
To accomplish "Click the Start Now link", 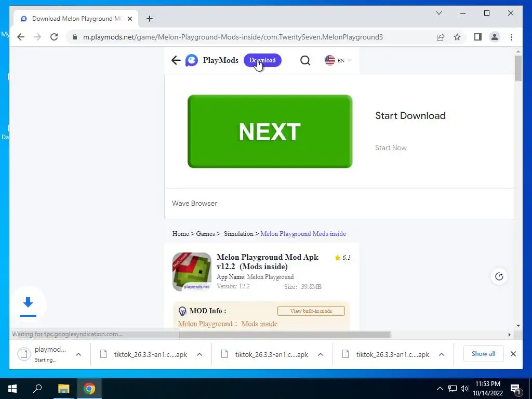I will [391, 148].
